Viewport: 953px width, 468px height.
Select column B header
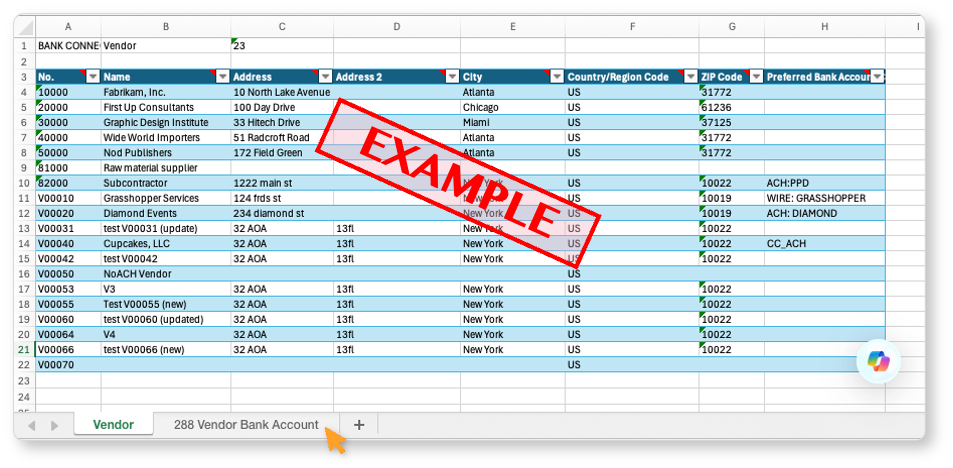(166, 27)
